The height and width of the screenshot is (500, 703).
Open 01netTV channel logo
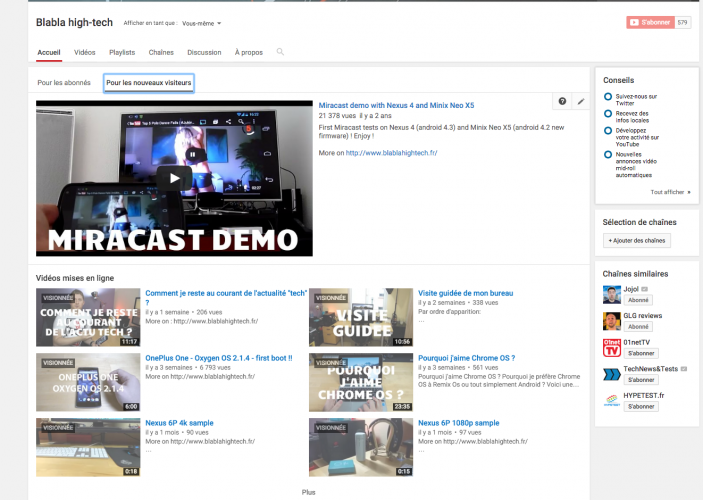click(x=612, y=348)
